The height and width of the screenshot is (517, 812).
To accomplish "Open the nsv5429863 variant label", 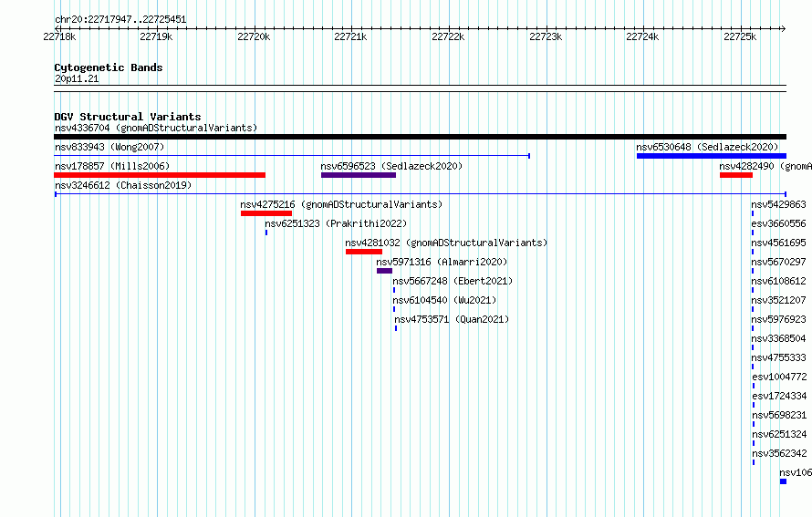I will [779, 204].
